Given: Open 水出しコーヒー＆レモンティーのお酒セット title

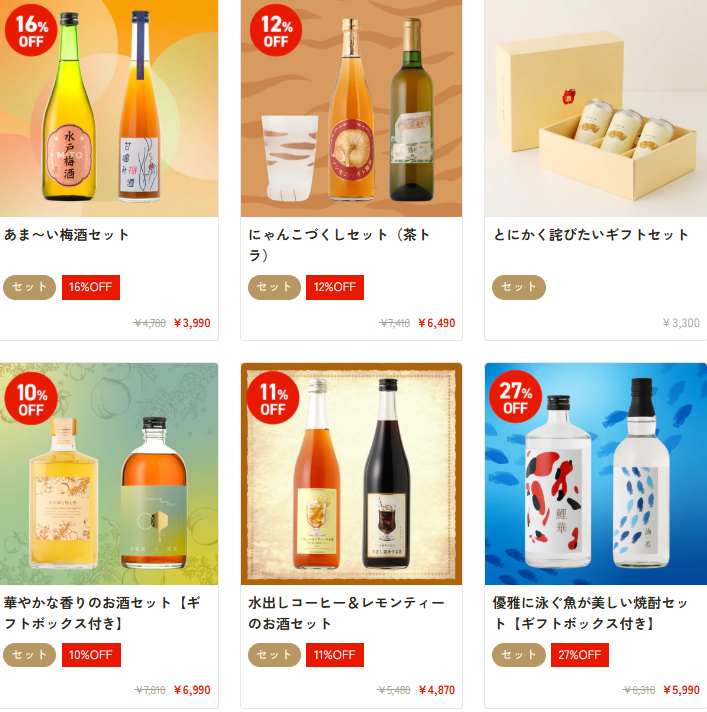Looking at the screenshot, I should pos(346,613).
